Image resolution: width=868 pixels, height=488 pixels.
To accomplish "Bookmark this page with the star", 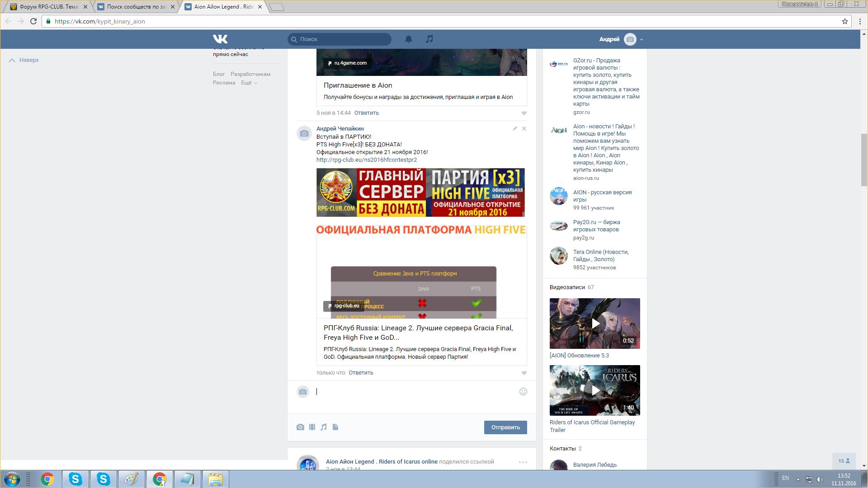I will tap(844, 21).
